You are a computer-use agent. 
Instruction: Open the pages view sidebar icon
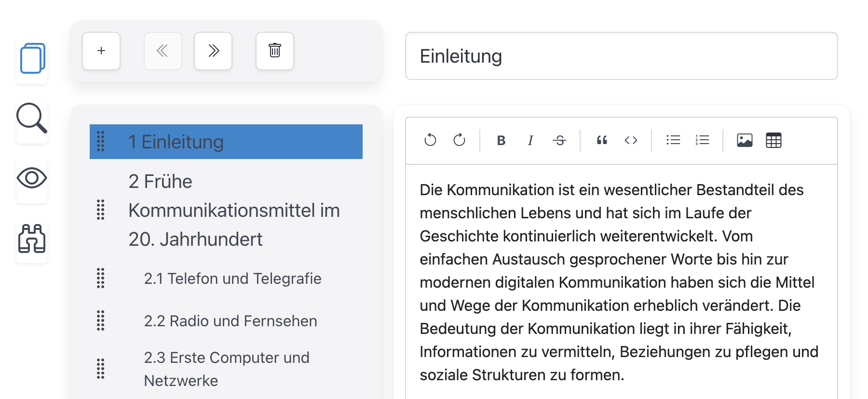coord(32,58)
